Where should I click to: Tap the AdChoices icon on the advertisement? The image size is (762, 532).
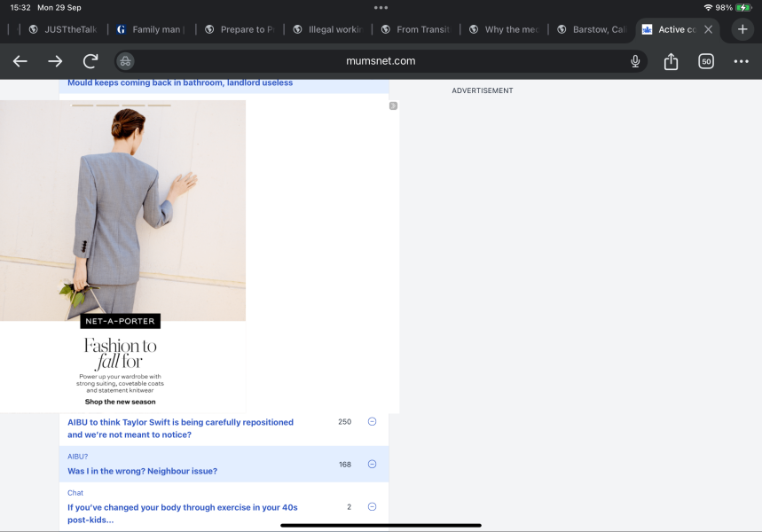[393, 105]
